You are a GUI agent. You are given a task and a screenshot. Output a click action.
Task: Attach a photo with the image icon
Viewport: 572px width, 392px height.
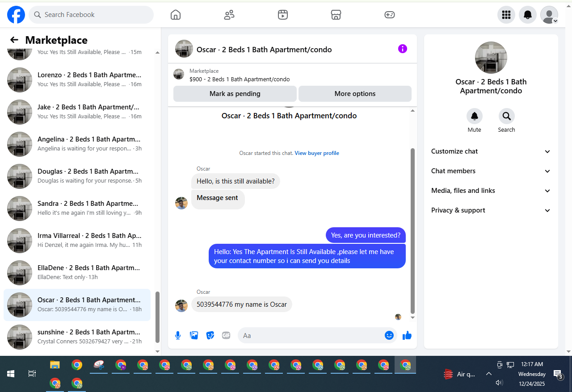coord(194,335)
